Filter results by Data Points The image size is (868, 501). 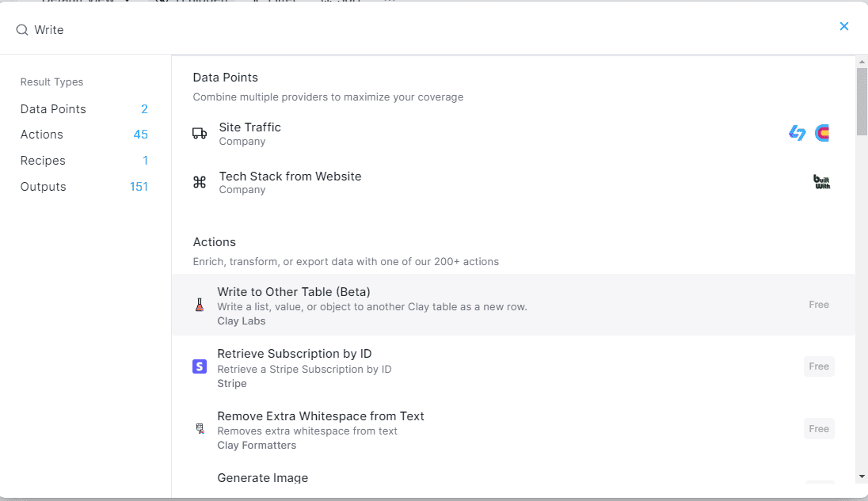[x=84, y=109]
